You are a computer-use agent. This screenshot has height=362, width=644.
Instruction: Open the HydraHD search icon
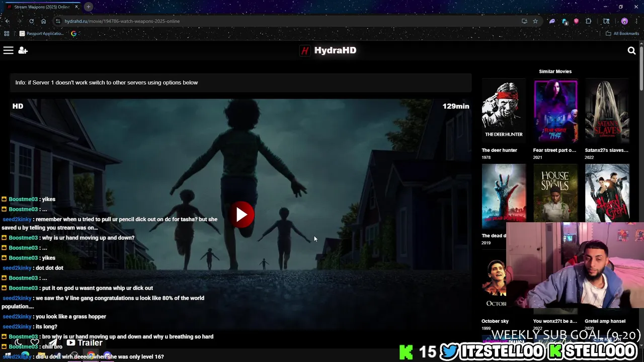click(631, 50)
